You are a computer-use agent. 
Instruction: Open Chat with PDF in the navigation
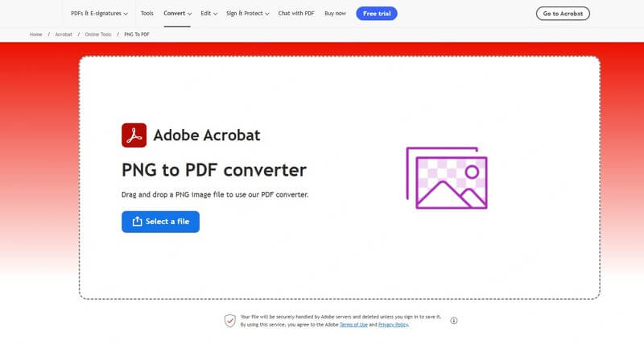coord(296,14)
